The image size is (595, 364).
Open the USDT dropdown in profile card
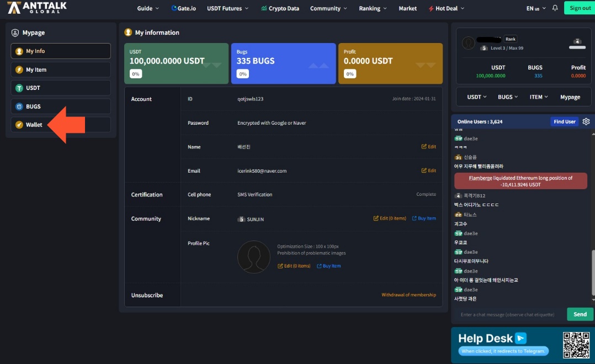pyautogui.click(x=477, y=97)
